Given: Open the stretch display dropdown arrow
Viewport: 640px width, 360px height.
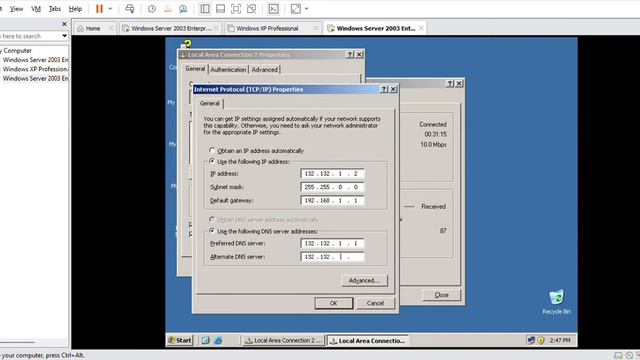Looking at the screenshot, I should [307, 9].
